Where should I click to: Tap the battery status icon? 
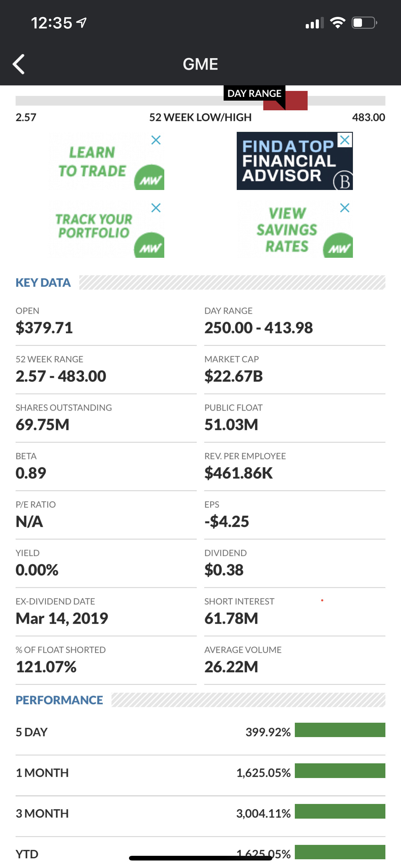click(x=364, y=23)
